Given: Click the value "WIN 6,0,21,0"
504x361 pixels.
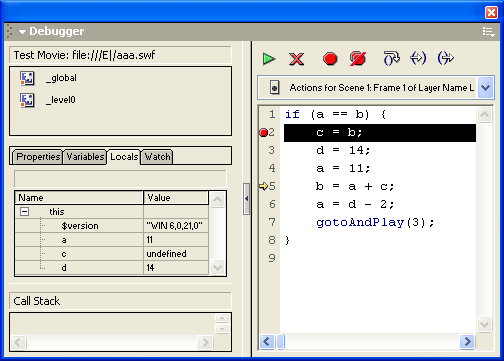Looking at the screenshot, I should click(x=174, y=226).
